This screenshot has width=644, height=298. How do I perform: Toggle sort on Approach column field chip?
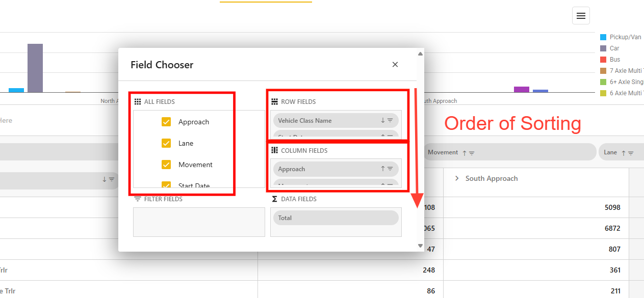383,169
